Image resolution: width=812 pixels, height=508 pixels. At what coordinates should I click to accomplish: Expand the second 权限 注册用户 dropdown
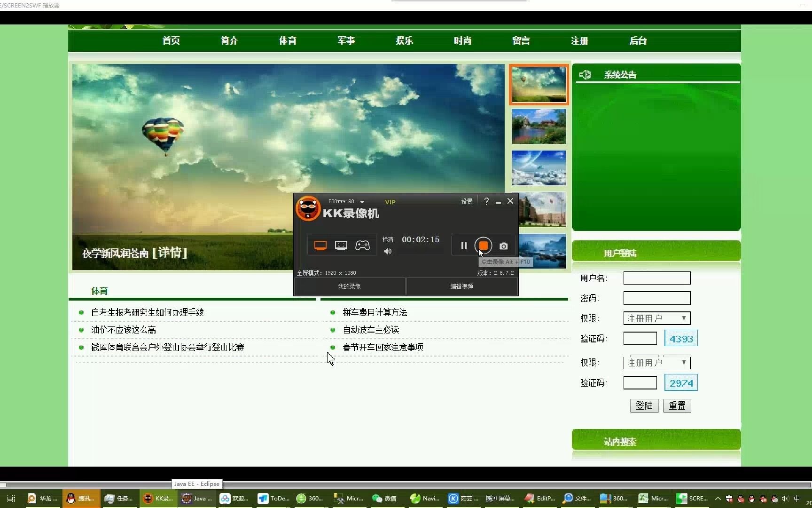tap(657, 363)
